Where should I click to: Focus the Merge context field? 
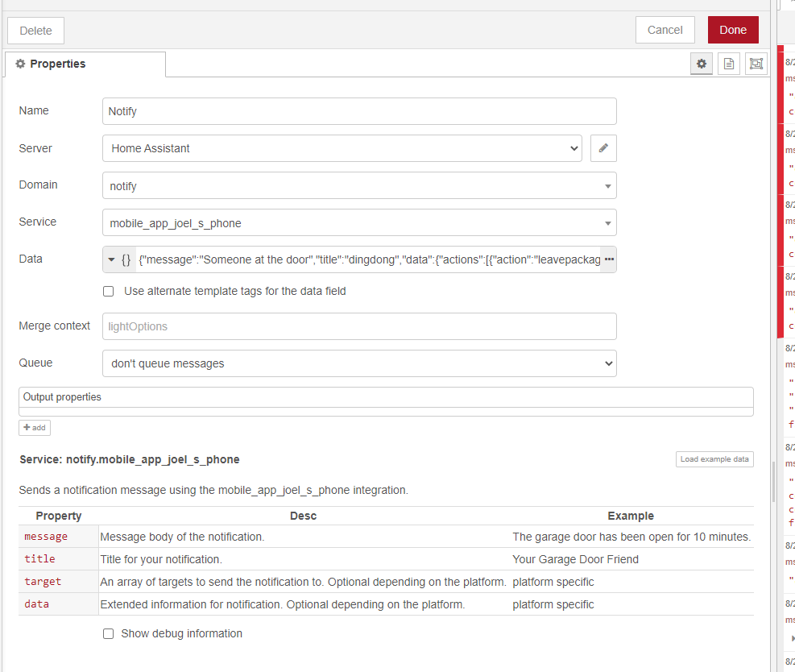359,326
